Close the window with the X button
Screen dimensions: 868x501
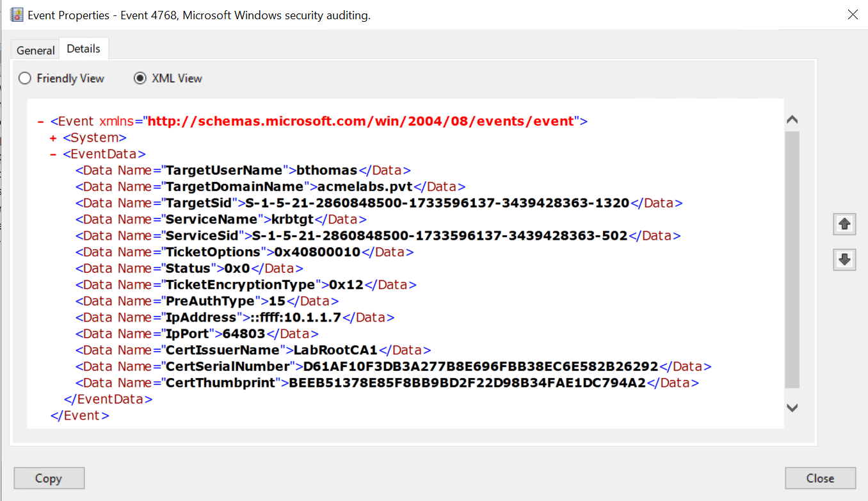[x=853, y=15]
